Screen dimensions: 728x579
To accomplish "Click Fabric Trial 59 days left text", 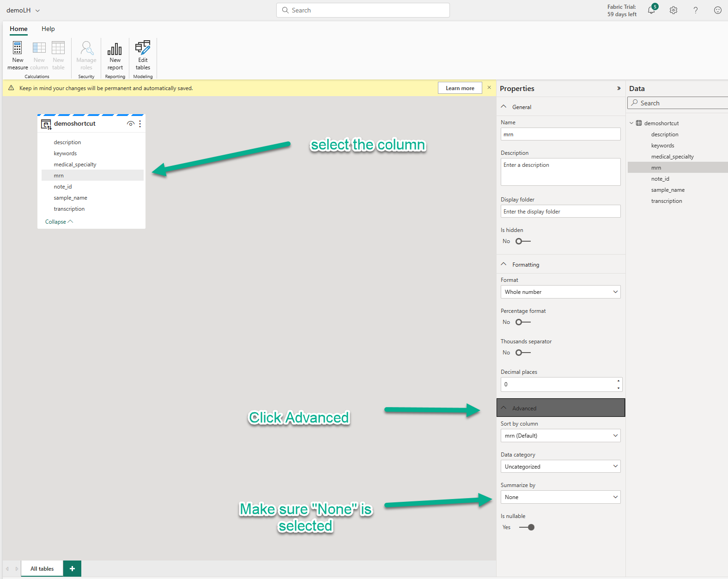I will point(622,11).
